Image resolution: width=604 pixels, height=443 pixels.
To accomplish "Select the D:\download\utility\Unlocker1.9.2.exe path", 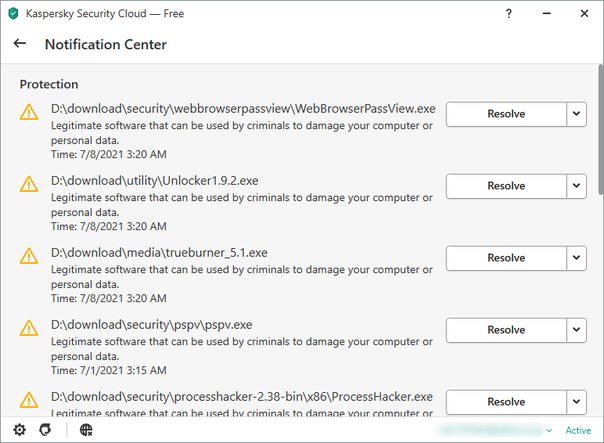I will 154,181.
